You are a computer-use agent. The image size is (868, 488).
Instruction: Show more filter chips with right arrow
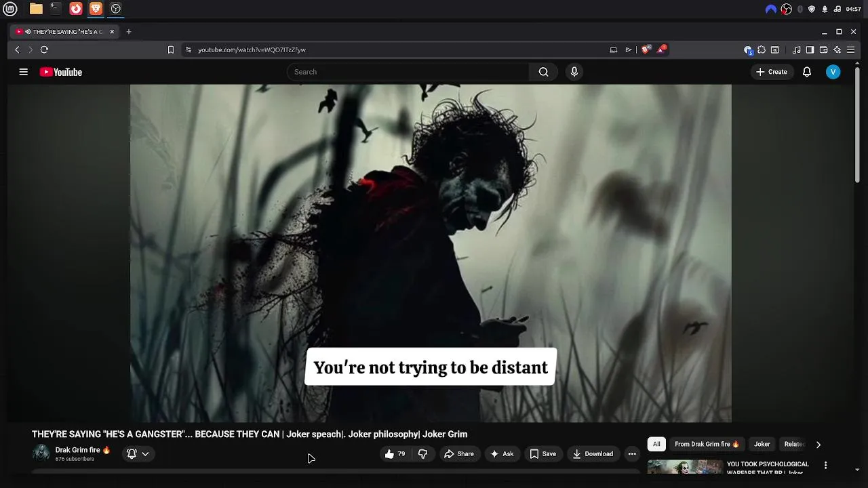coord(818,445)
